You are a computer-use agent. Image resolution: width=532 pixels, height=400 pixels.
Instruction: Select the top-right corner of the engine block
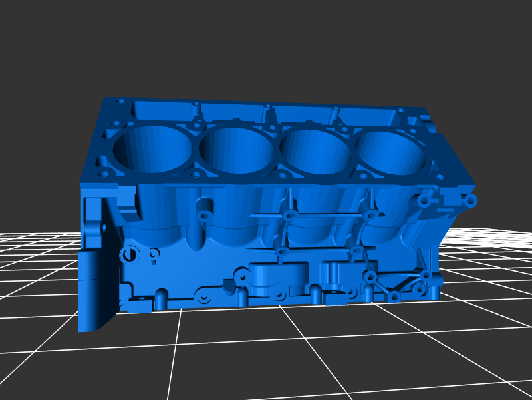pyautogui.click(x=424, y=113)
